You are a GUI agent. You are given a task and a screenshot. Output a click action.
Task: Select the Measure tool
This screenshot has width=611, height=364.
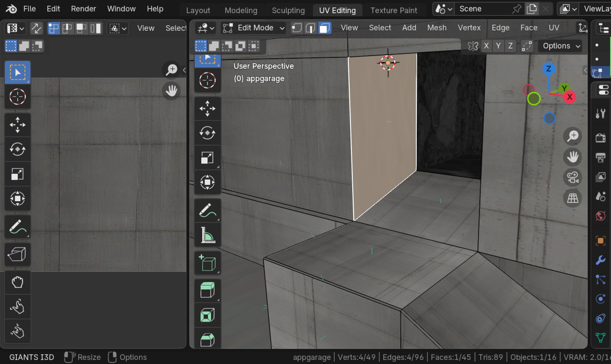(207, 235)
